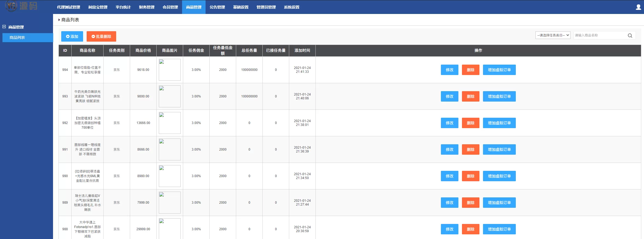Click 修改 for product 994

tap(449, 70)
